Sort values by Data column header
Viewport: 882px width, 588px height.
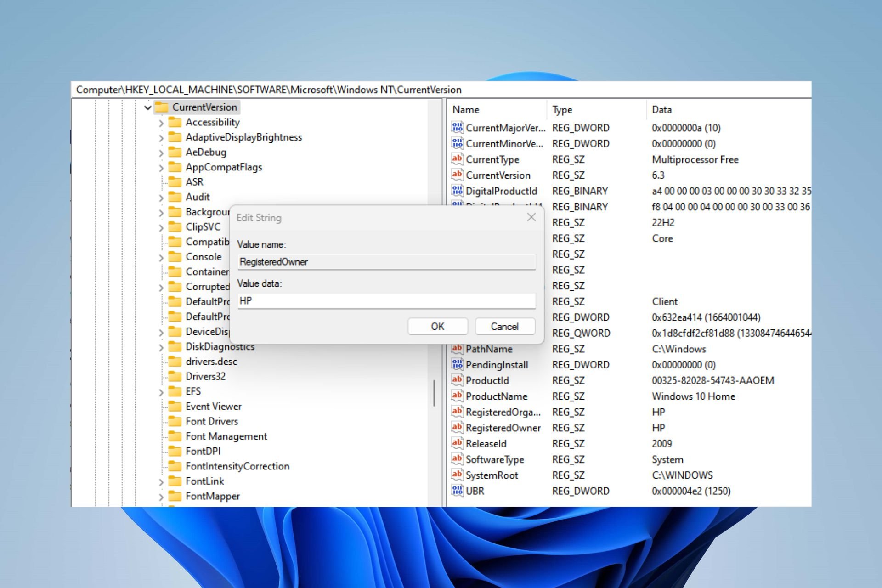pos(729,110)
